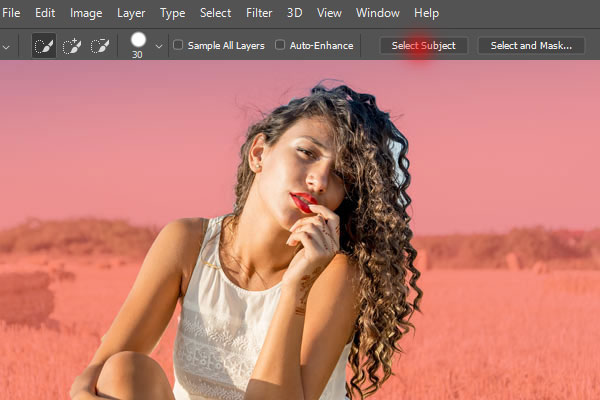
Task: Open the 3D menu
Action: pyautogui.click(x=295, y=13)
